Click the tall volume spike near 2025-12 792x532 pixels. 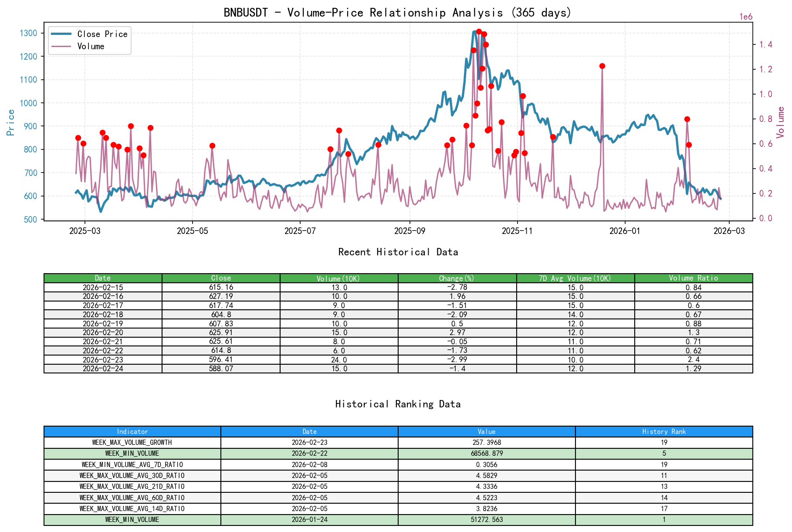pyautogui.click(x=602, y=66)
